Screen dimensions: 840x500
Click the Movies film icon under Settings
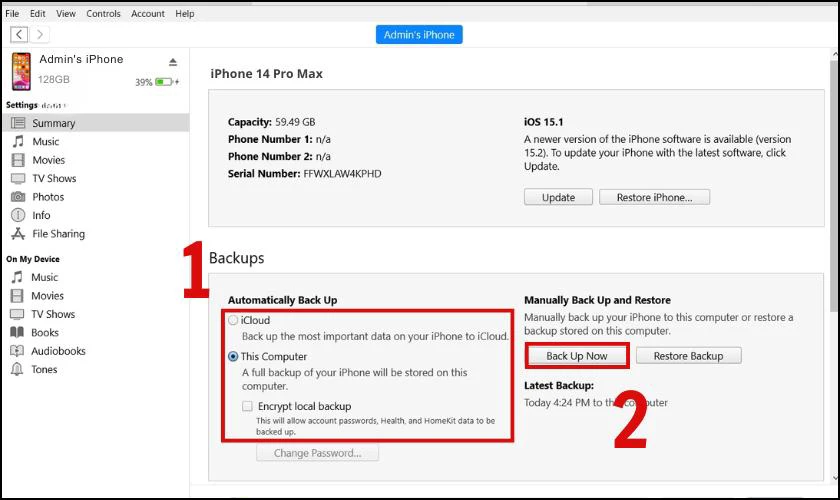point(18,160)
